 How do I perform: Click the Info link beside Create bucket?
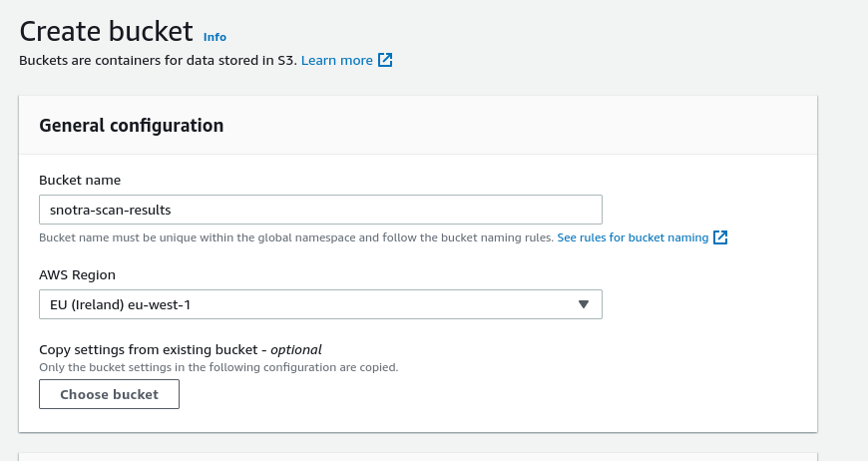(215, 37)
